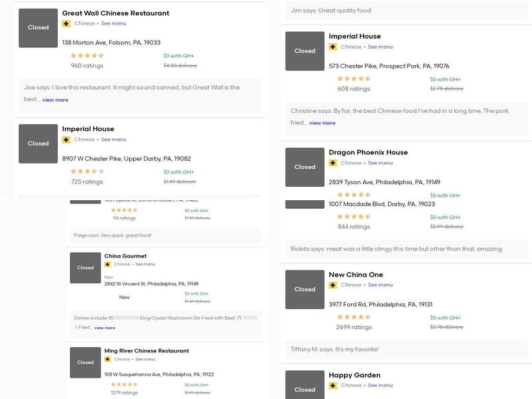Expand Joe's review with view more
The width and height of the screenshot is (532, 399).
(x=55, y=100)
